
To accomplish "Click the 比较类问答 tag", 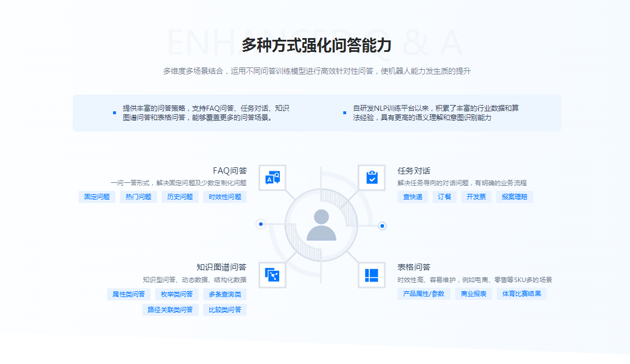I will [x=225, y=310].
